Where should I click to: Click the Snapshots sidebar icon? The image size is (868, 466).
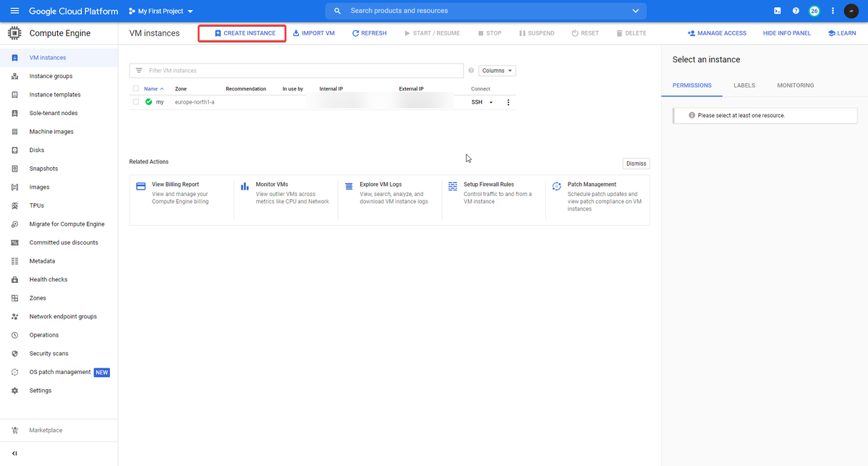click(14, 169)
